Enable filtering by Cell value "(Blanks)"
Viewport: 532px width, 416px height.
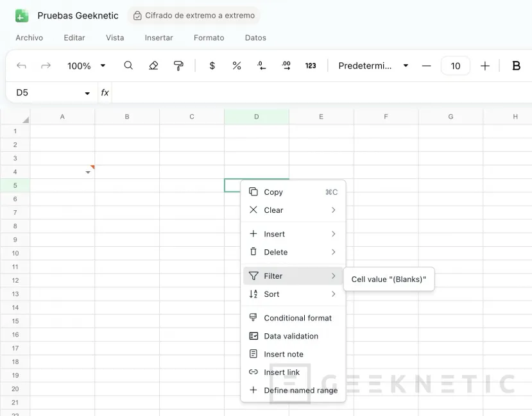[x=388, y=279]
